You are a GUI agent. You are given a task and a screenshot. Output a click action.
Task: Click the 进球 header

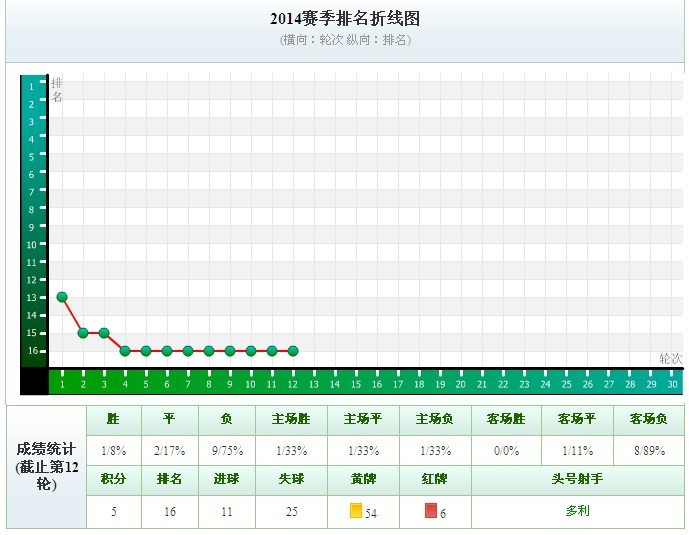click(x=227, y=479)
